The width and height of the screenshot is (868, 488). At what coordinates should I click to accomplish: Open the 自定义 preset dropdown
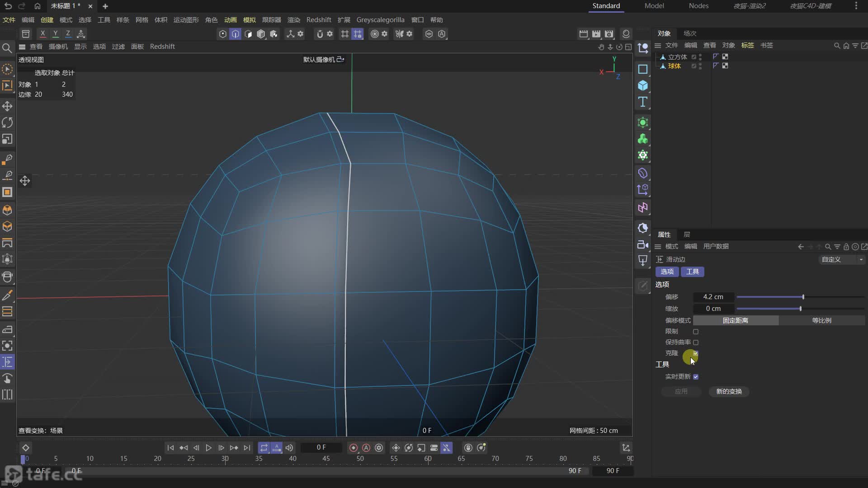click(x=842, y=259)
